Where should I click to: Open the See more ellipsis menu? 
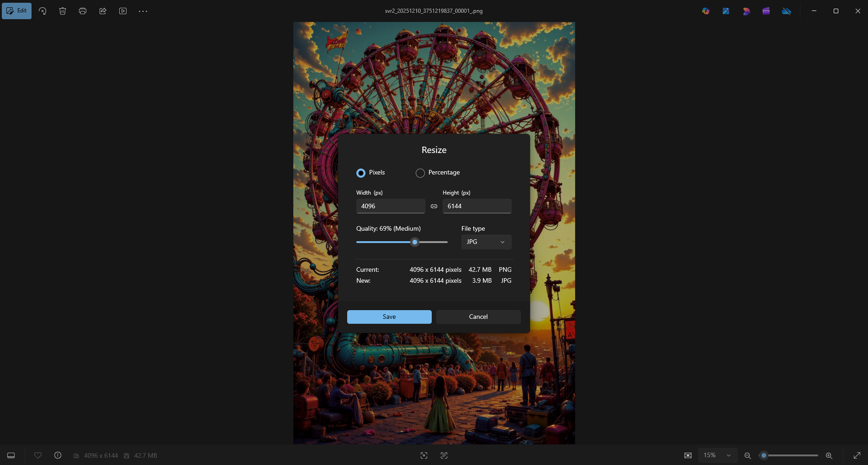click(x=143, y=11)
